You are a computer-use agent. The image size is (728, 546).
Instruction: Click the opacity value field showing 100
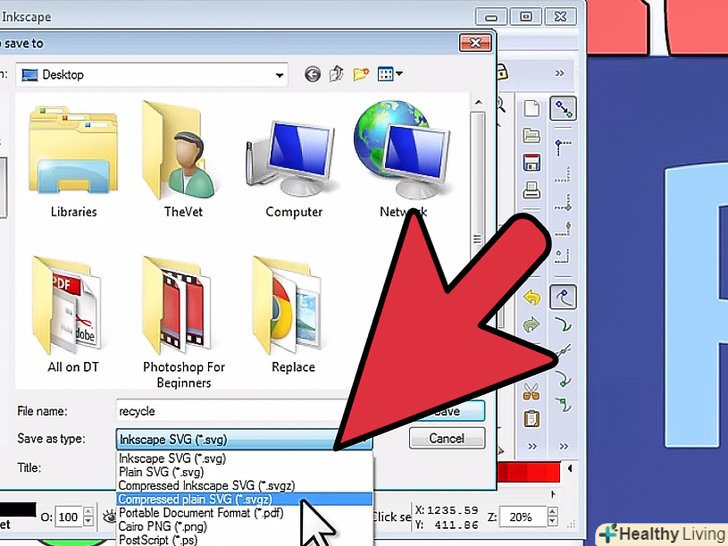(69, 517)
